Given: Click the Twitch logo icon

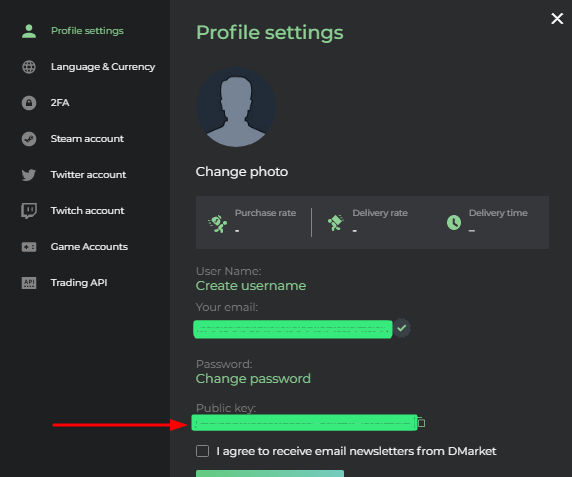Looking at the screenshot, I should pyautogui.click(x=29, y=211).
